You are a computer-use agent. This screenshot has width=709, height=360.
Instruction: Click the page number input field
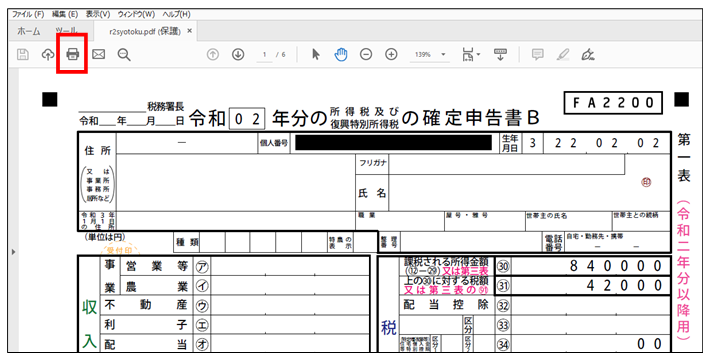(x=265, y=55)
